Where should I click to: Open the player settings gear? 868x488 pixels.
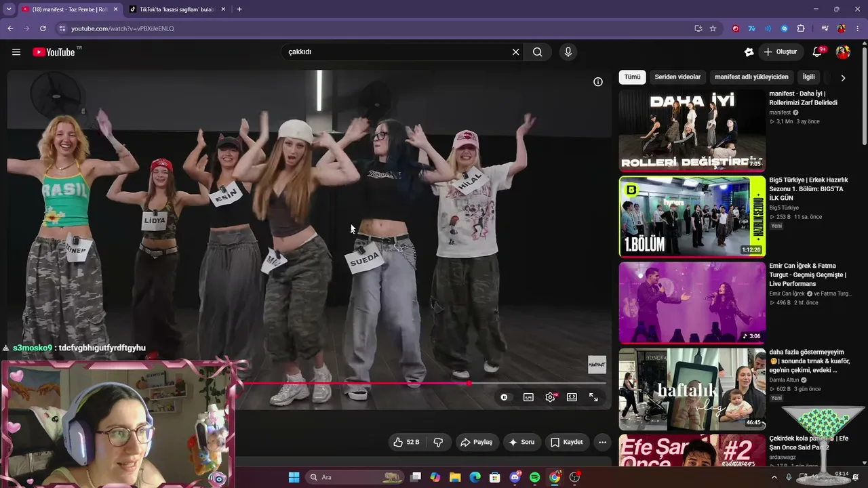550,397
